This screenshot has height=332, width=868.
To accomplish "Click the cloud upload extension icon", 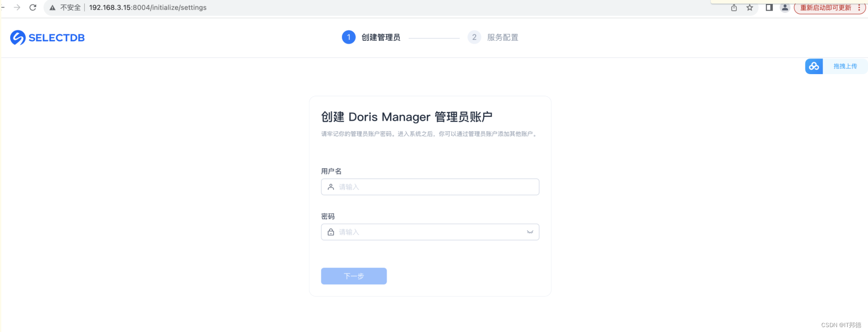I will pyautogui.click(x=814, y=66).
